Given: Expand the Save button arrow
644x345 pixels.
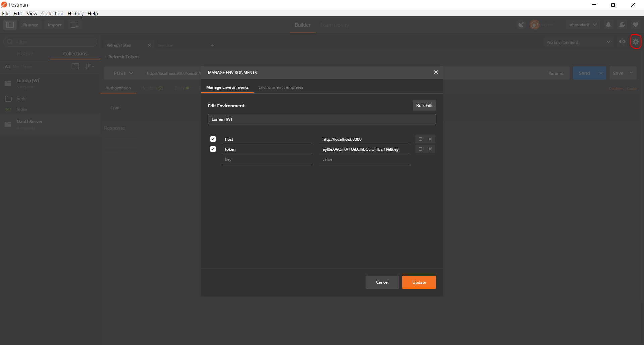Looking at the screenshot, I should tap(631, 73).
